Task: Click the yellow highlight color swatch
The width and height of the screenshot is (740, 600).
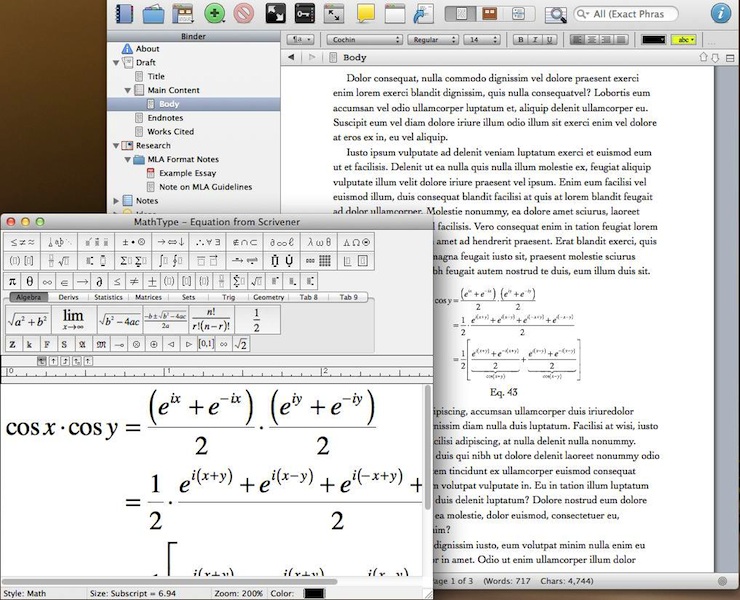Action: (685, 39)
